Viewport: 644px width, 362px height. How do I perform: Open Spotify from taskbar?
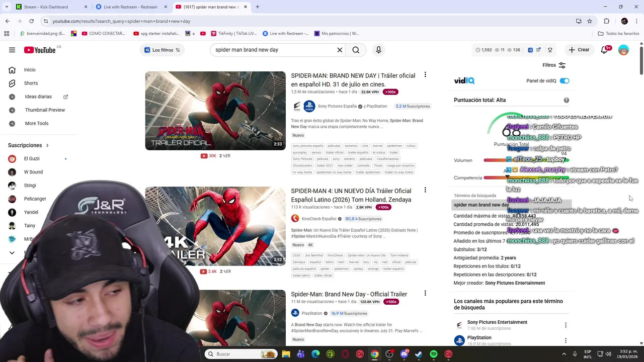click(434, 354)
